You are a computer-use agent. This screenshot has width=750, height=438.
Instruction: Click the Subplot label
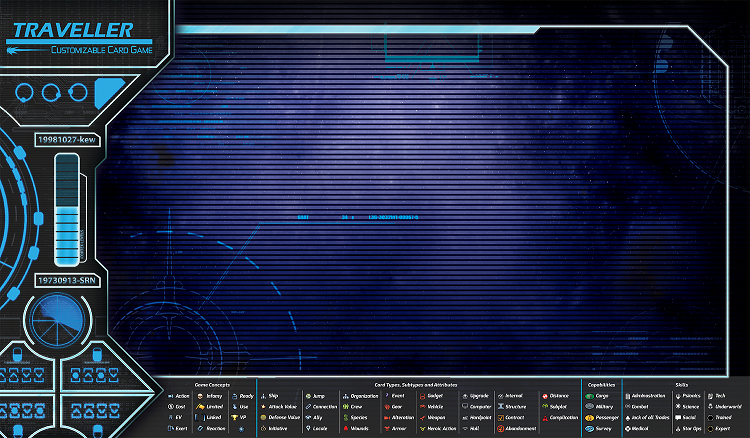tap(558, 407)
